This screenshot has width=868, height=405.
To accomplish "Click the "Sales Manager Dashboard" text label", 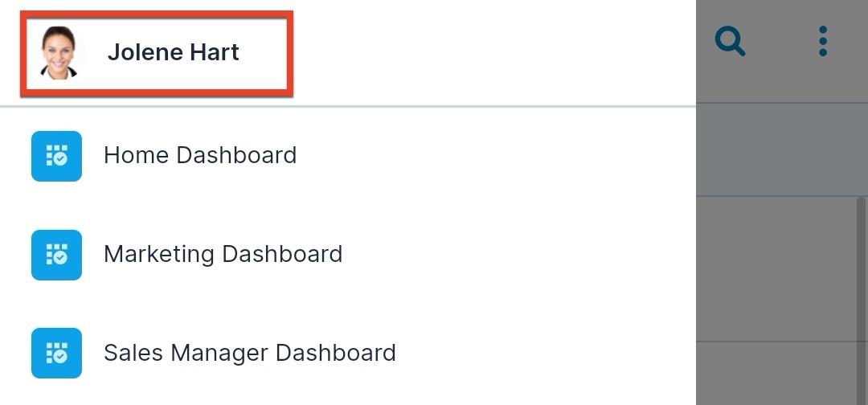I will (x=249, y=353).
